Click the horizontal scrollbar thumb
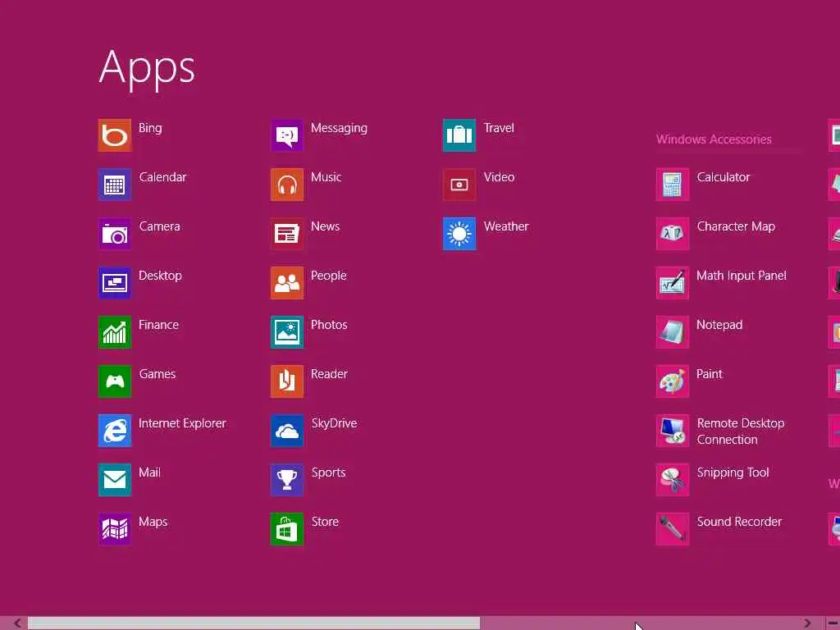Screen dimensions: 840x630 254,623
